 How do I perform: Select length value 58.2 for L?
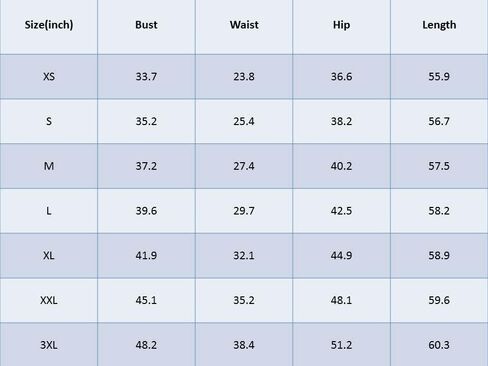click(x=439, y=211)
